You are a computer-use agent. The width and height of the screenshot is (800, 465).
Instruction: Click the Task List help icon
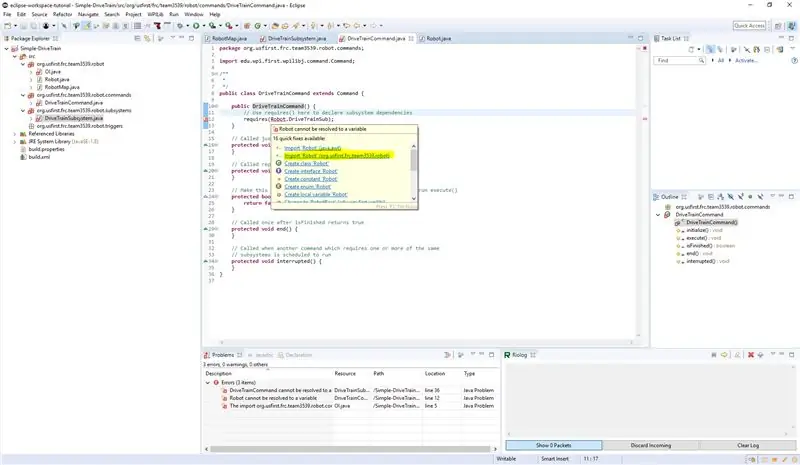coord(794,60)
